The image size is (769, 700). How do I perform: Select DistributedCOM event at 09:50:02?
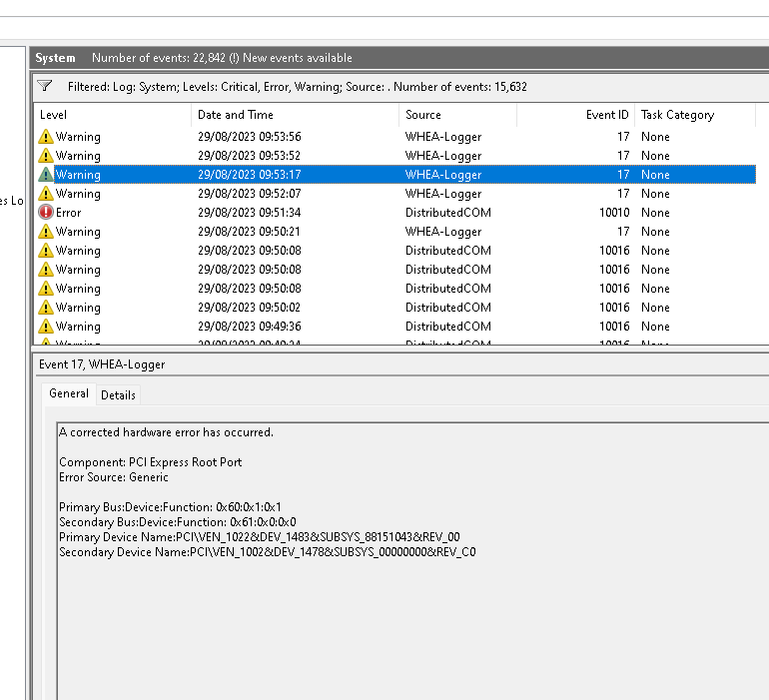394,308
